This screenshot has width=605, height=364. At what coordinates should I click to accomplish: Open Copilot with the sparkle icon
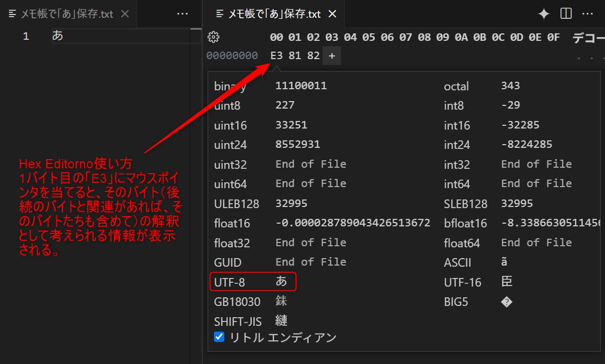coord(543,13)
